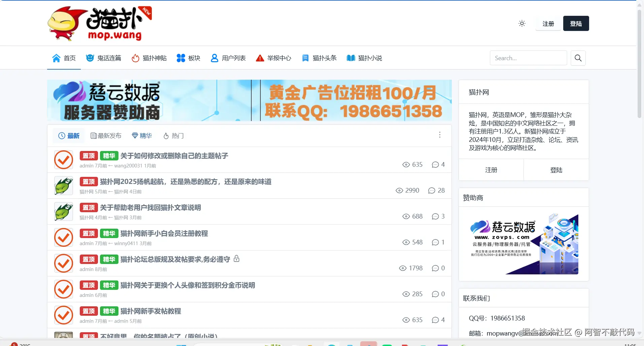644x346 pixels.
Task: Open the mop.wang logo homepage link
Action: [100, 23]
